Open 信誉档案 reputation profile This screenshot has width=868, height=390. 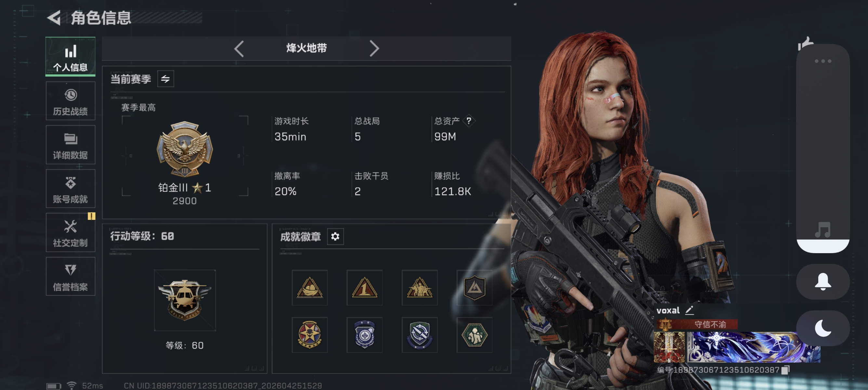(71, 277)
